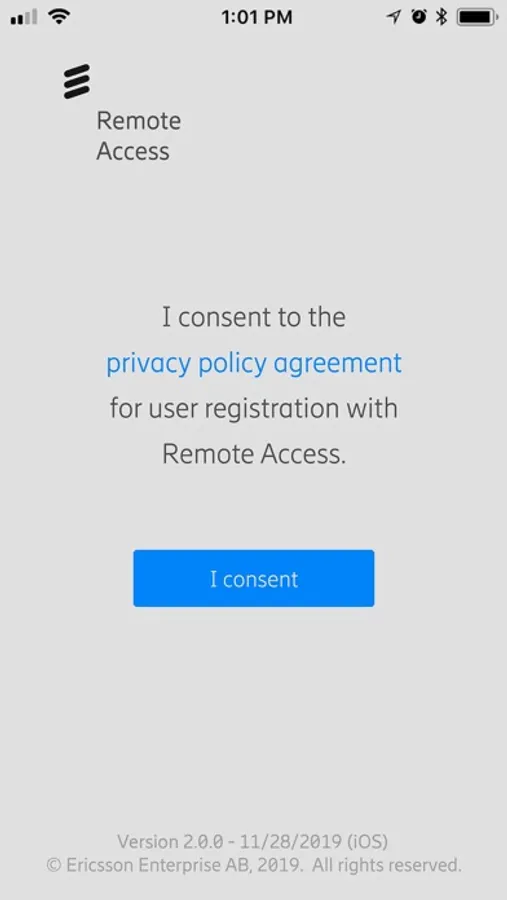507x900 pixels.
Task: Open the privacy policy agreement link
Action: pos(254,363)
